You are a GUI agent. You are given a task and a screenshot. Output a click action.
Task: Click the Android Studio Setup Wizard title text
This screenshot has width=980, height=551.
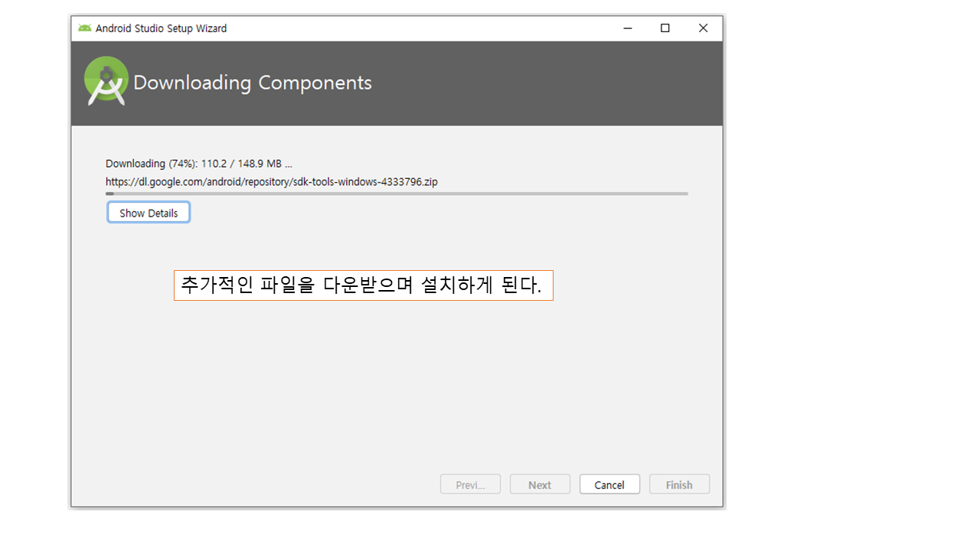click(161, 28)
